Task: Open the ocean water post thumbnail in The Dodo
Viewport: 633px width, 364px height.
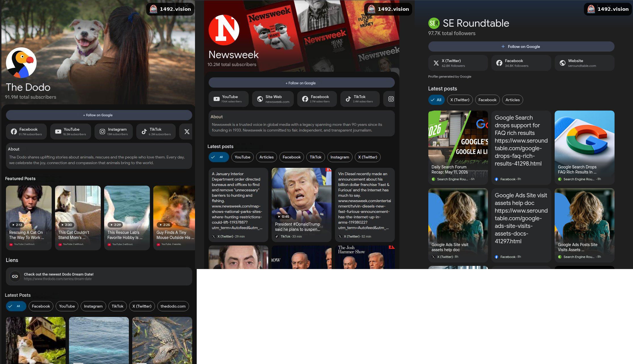Action: pos(99,340)
